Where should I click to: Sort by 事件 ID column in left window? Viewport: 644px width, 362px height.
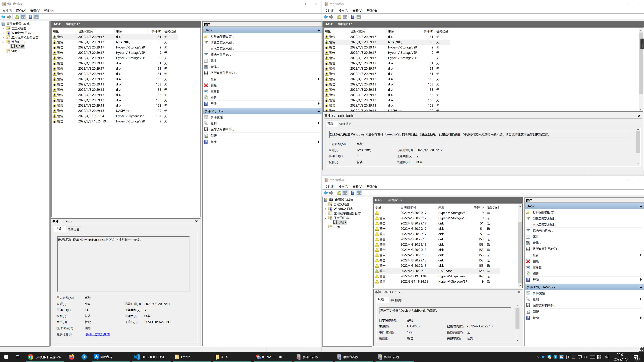click(x=156, y=31)
